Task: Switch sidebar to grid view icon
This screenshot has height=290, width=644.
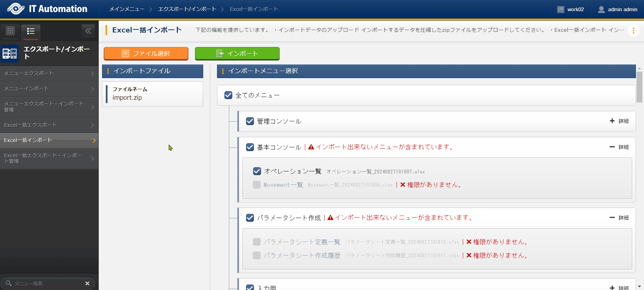Action: tap(10, 31)
